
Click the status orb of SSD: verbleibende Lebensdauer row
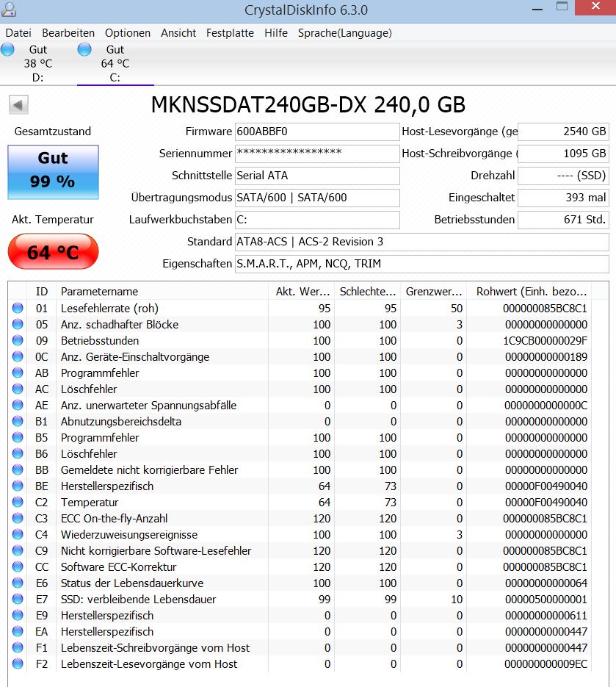point(18,600)
